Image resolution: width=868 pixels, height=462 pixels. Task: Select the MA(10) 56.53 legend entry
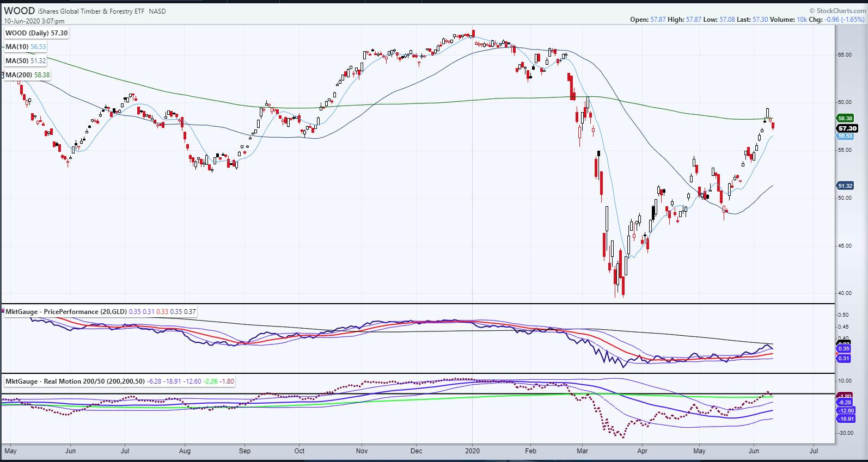pos(26,47)
